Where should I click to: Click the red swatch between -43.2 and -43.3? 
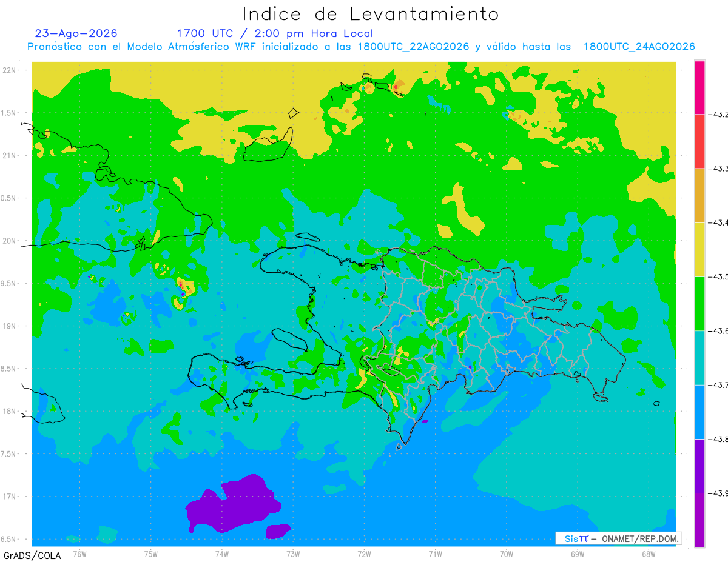pos(699,141)
